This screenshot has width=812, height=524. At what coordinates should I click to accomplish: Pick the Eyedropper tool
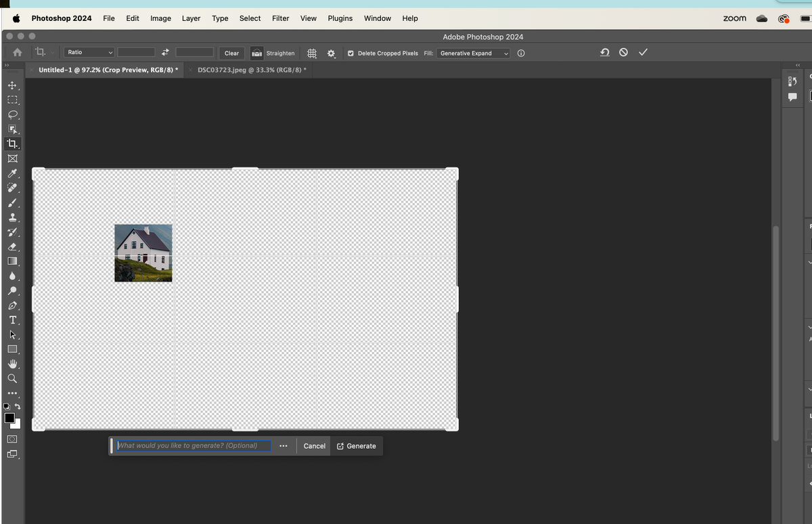click(12, 174)
